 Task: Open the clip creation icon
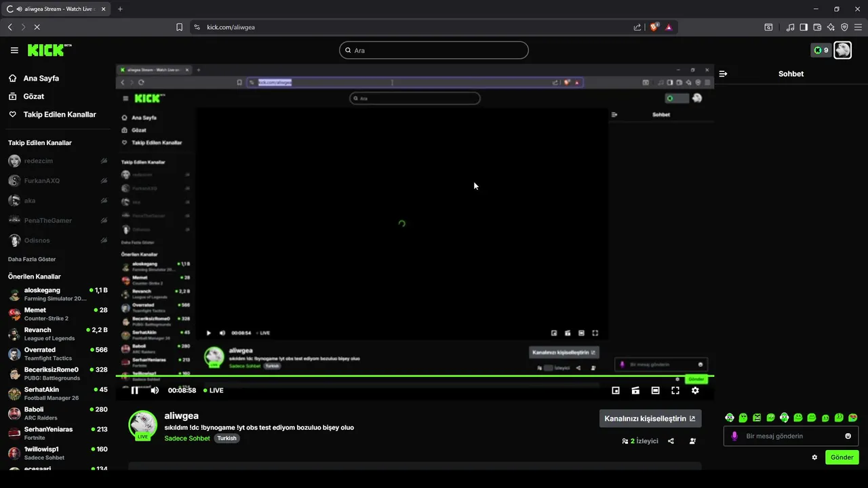[x=635, y=390]
